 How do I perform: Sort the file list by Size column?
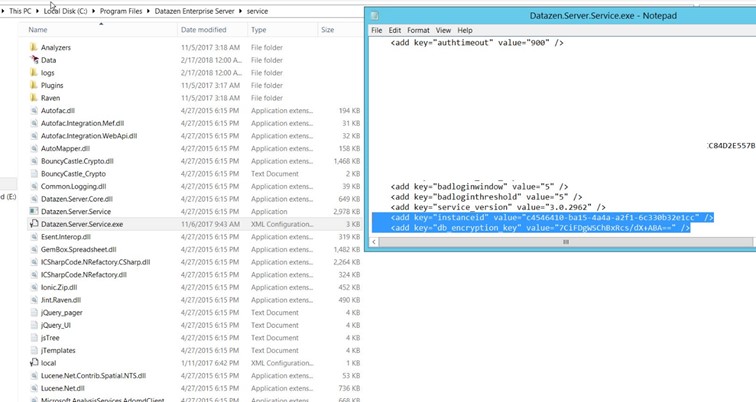tap(327, 30)
